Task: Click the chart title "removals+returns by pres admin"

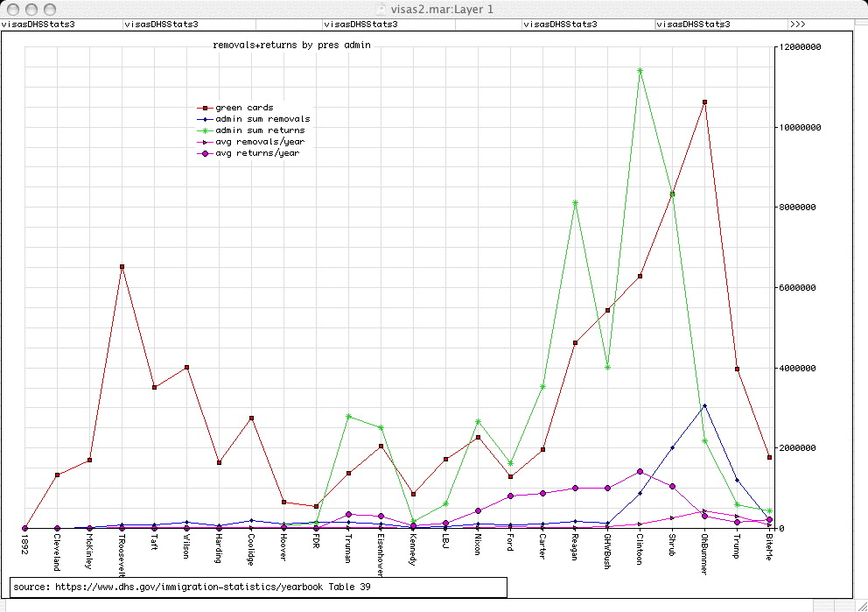Action: (x=291, y=44)
